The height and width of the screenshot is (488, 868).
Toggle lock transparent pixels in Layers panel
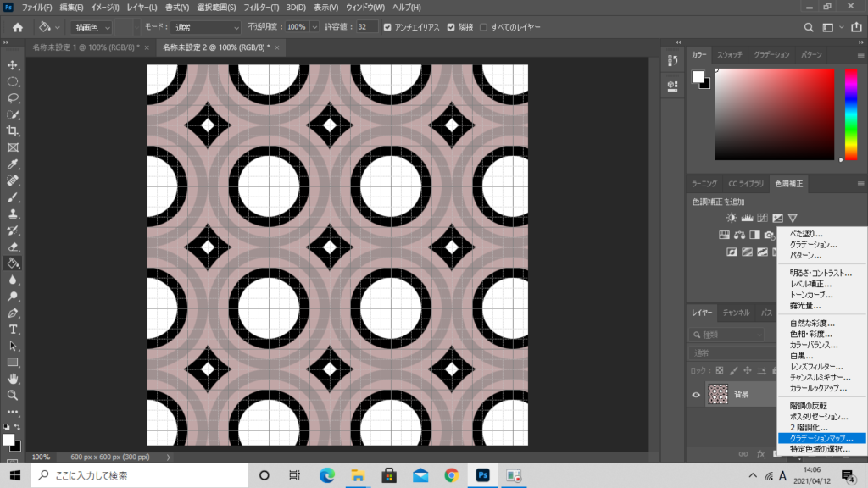[x=719, y=371]
